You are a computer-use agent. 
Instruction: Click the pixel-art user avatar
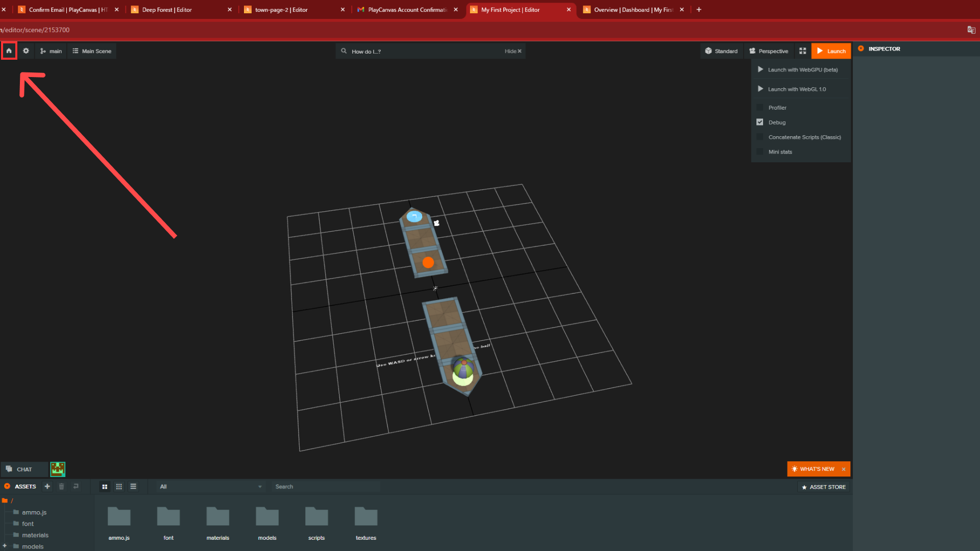(58, 469)
